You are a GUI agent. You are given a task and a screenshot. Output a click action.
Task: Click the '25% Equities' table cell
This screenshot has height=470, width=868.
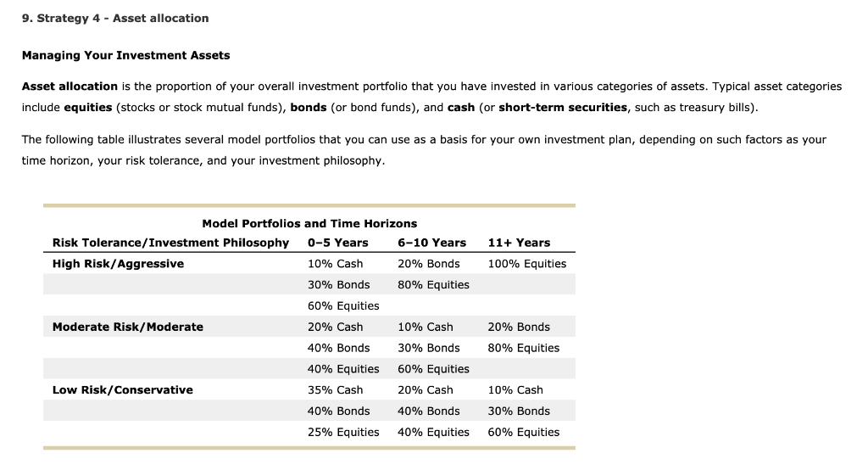click(x=343, y=433)
